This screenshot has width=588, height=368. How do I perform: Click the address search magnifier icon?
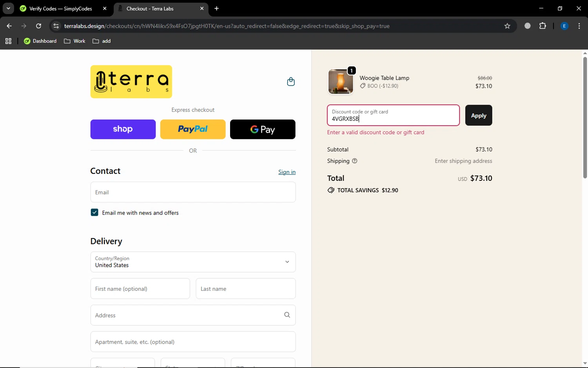tap(287, 315)
